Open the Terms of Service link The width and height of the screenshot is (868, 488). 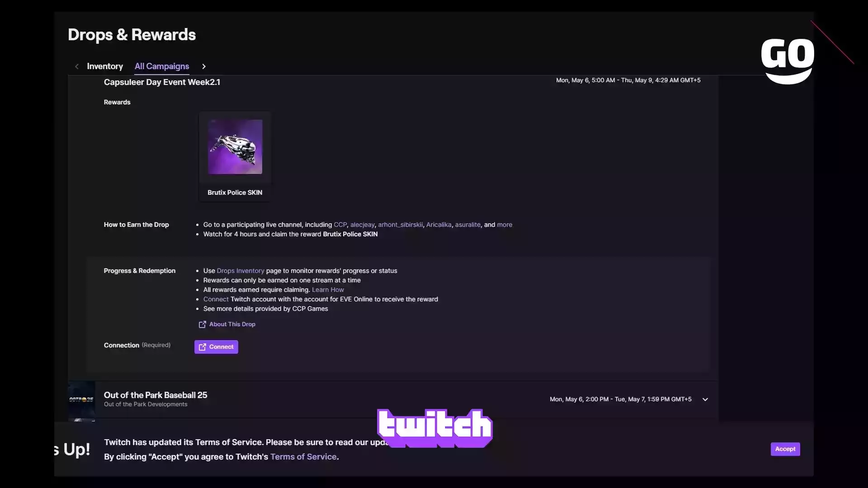click(303, 457)
